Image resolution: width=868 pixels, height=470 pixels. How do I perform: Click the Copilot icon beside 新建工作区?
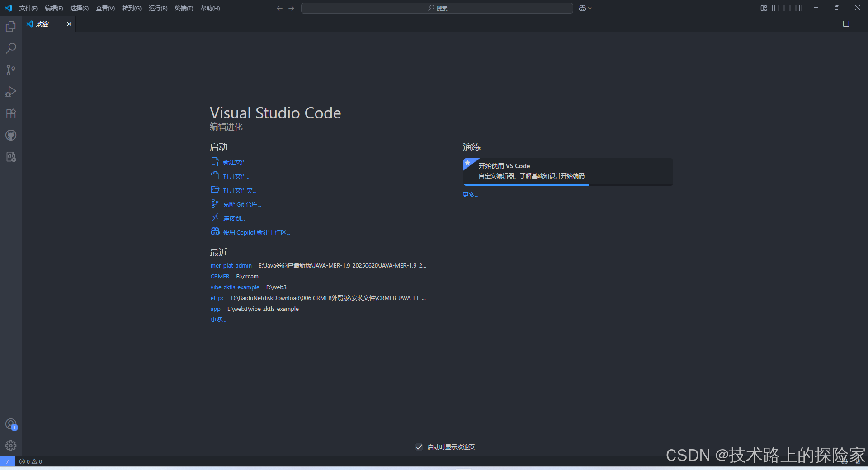pyautogui.click(x=215, y=231)
